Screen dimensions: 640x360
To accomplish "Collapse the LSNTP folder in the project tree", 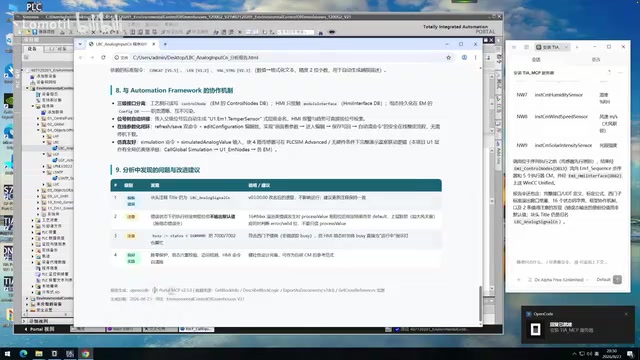I will (x=44, y=172).
